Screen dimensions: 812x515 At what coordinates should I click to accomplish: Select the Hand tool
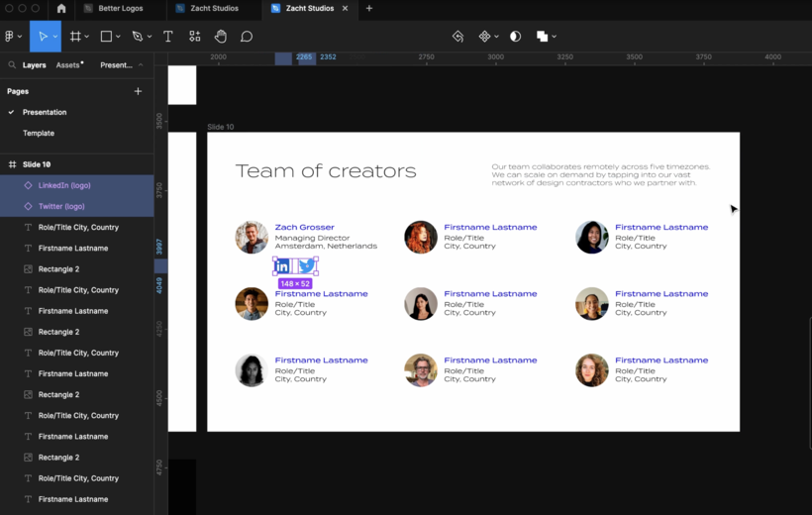pos(221,37)
